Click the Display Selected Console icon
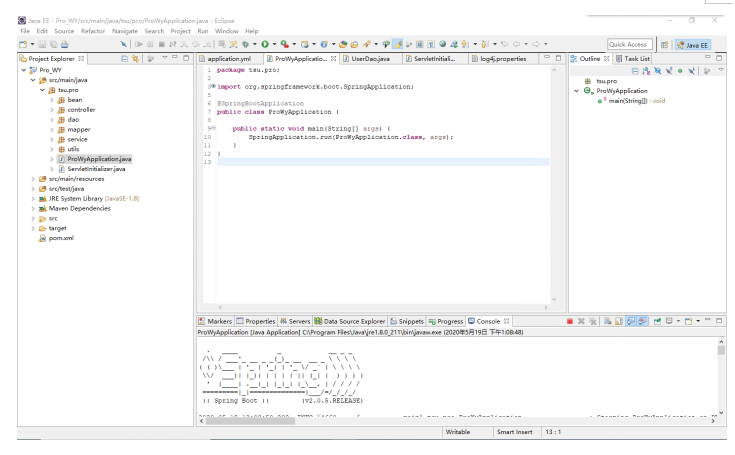The image size is (735, 455). tap(669, 321)
